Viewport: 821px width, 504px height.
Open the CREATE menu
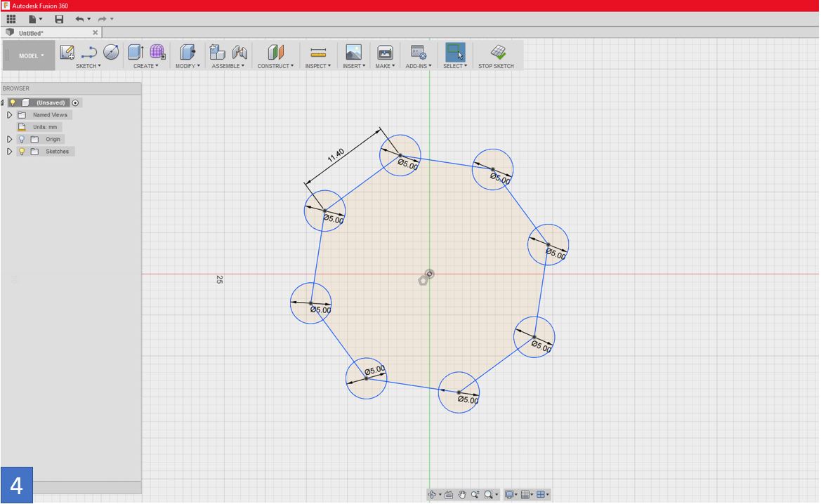click(145, 66)
